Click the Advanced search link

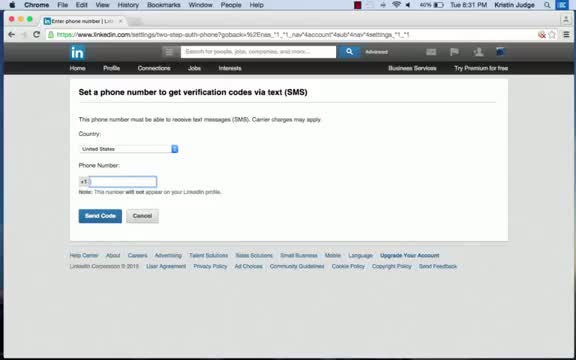click(x=377, y=52)
